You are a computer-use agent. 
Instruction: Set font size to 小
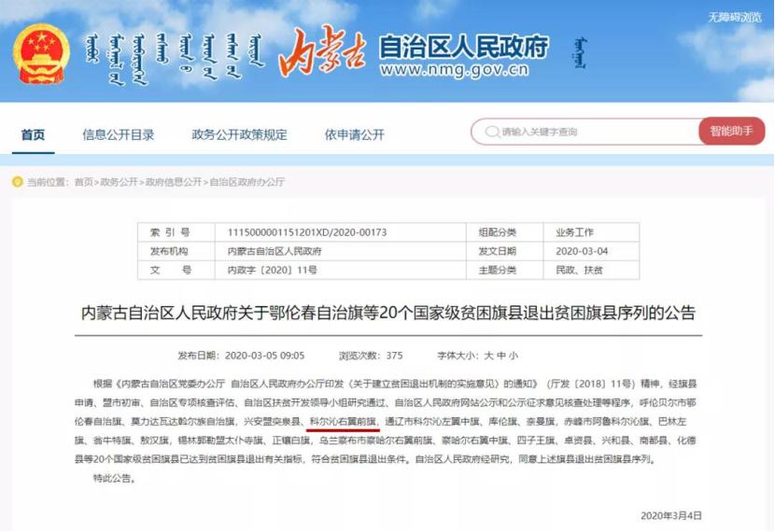click(x=514, y=356)
